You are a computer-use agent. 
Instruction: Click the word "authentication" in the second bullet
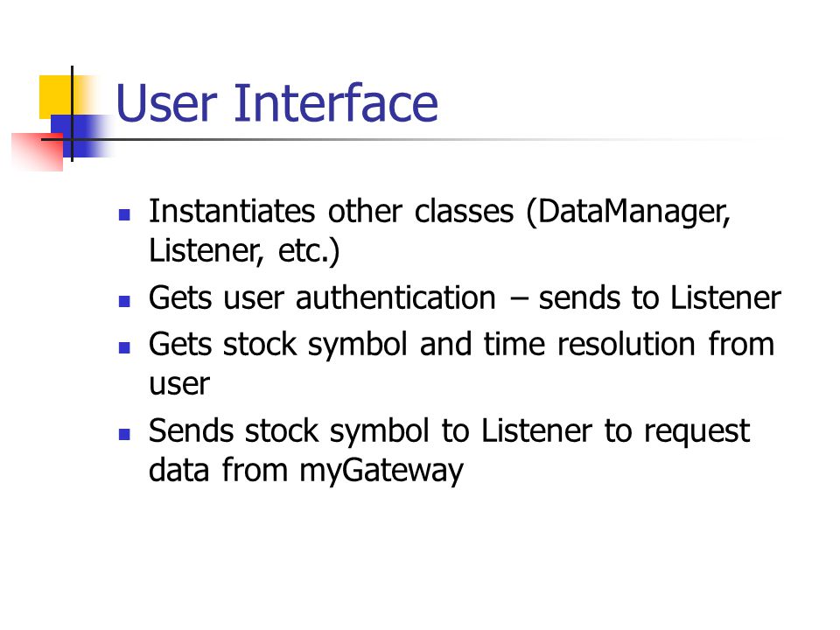(x=395, y=297)
